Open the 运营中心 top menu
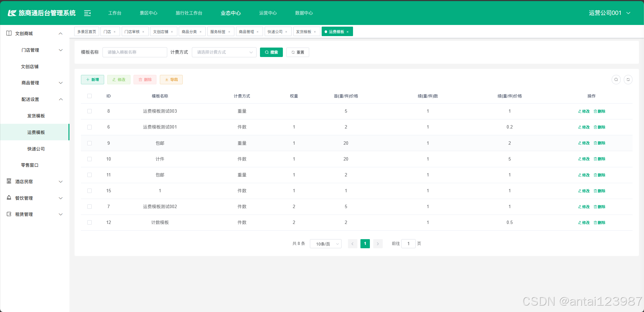The width and height of the screenshot is (644, 312). pos(268,13)
